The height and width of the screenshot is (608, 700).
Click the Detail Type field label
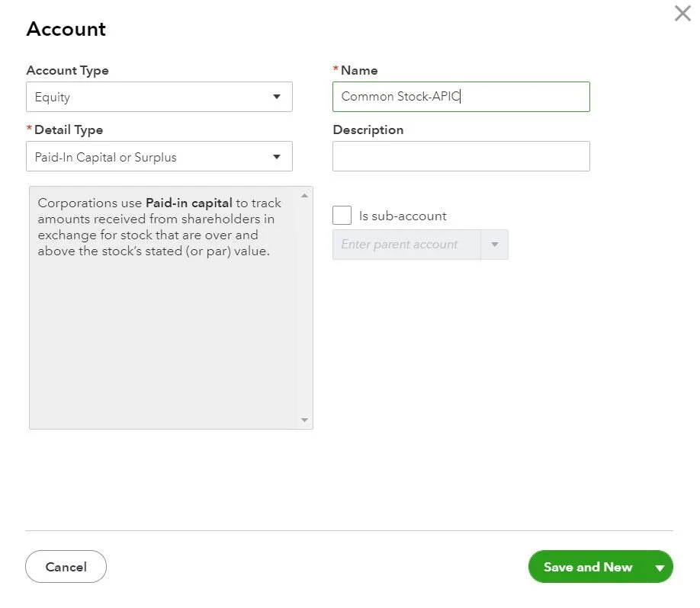tap(68, 130)
